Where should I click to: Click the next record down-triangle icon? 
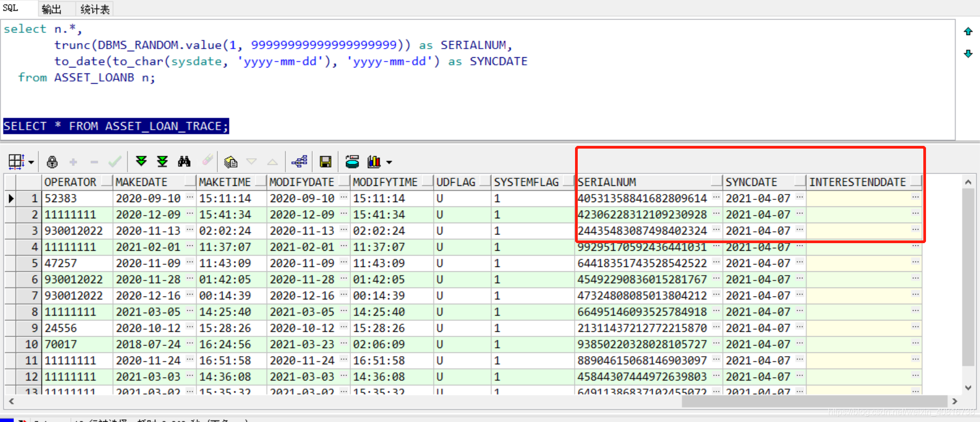coord(252,161)
